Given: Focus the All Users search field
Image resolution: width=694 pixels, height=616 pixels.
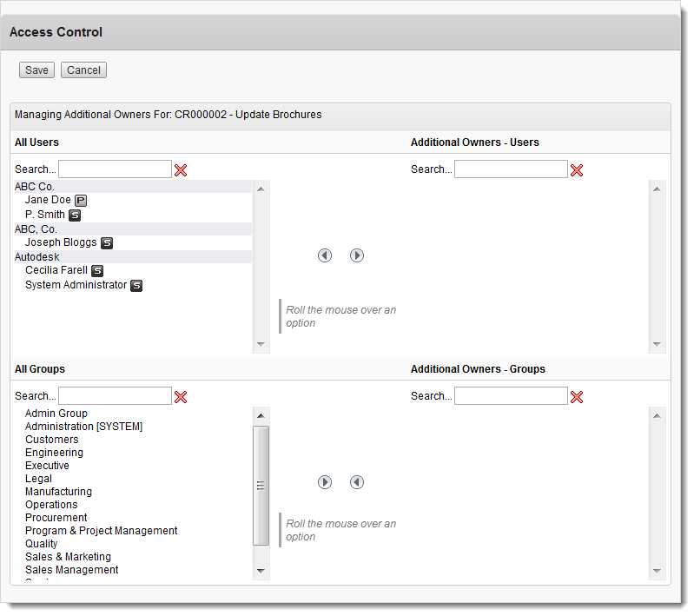Looking at the screenshot, I should 115,169.
